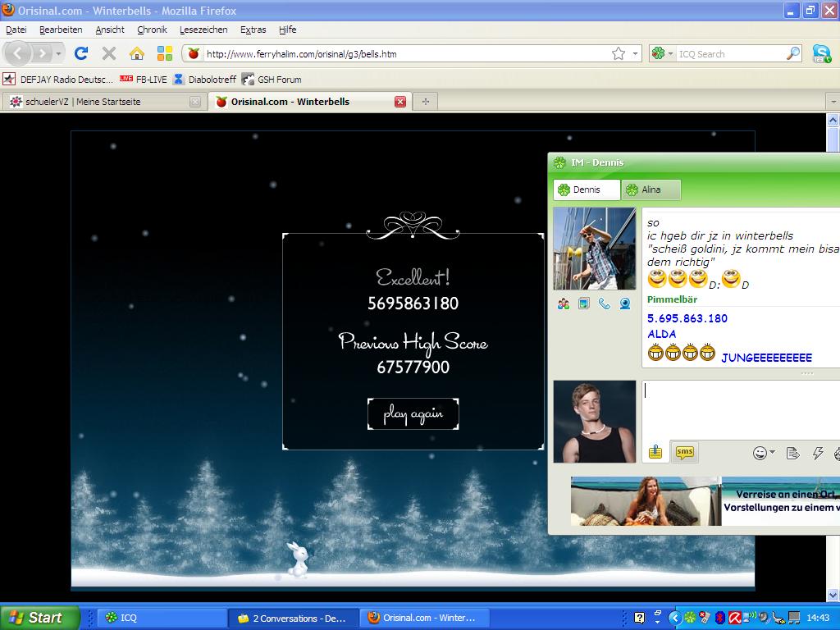
Task: Switch to SMS message mode
Action: coord(684,452)
